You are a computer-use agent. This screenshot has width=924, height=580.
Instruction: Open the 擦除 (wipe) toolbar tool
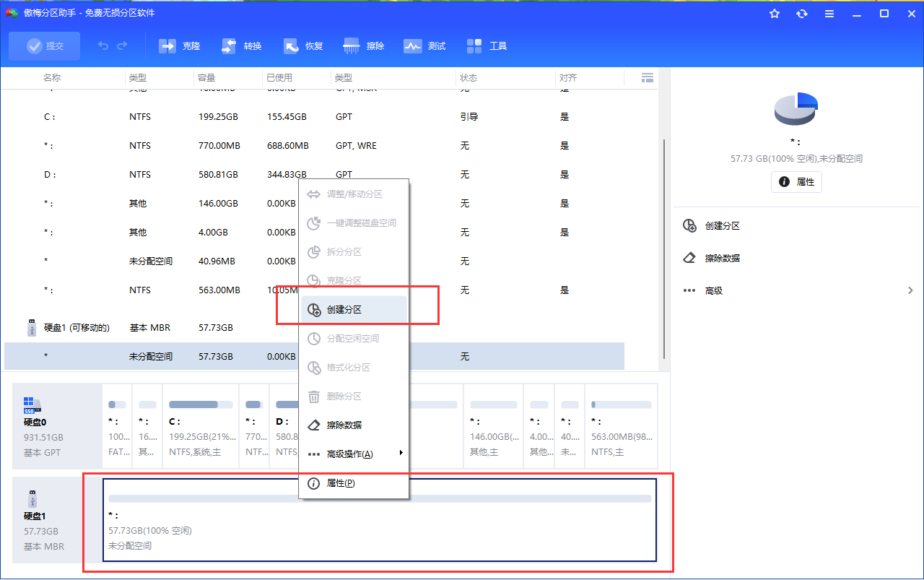(x=365, y=46)
